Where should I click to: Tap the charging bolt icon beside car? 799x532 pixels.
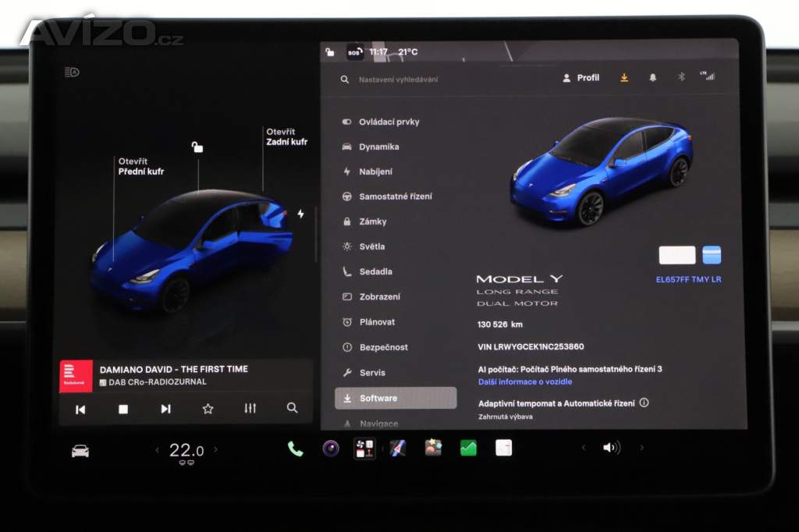(x=300, y=214)
